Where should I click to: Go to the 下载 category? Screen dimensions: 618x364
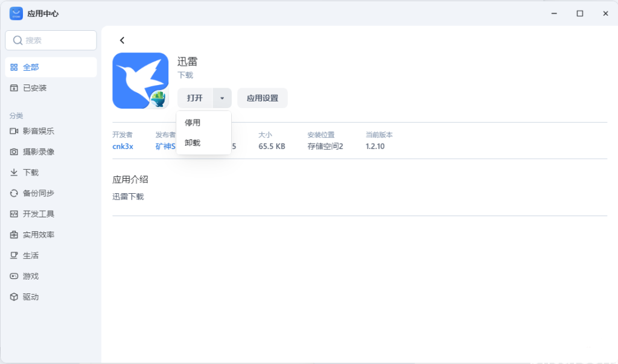31,173
